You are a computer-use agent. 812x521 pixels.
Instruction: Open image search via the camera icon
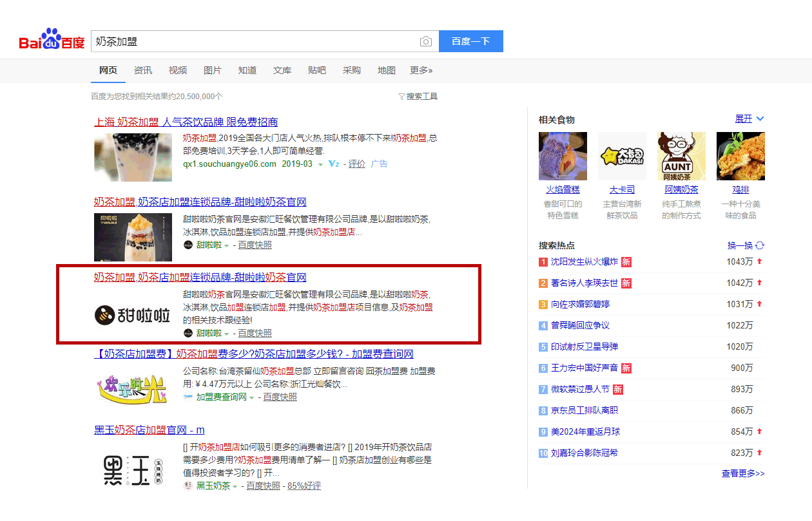point(426,41)
